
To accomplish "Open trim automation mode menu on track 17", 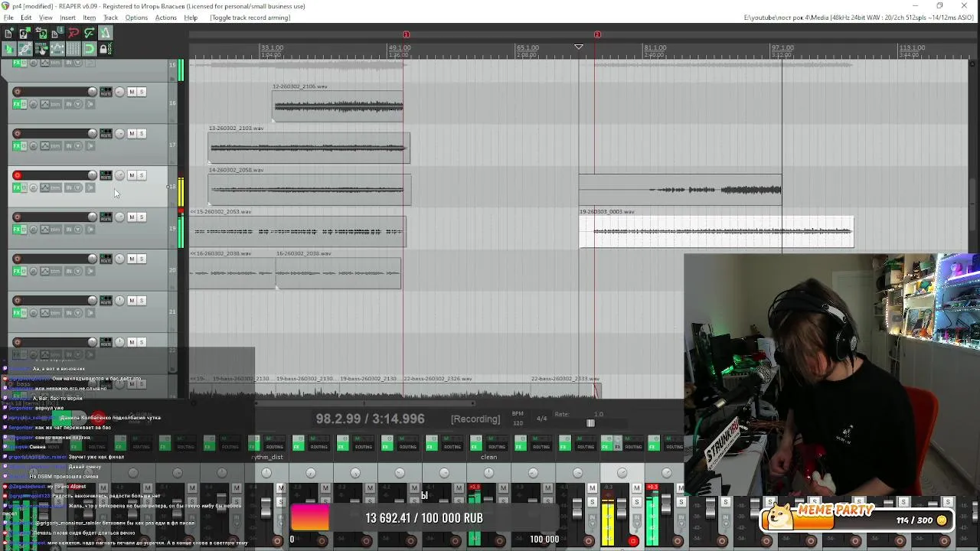I will coord(55,146).
